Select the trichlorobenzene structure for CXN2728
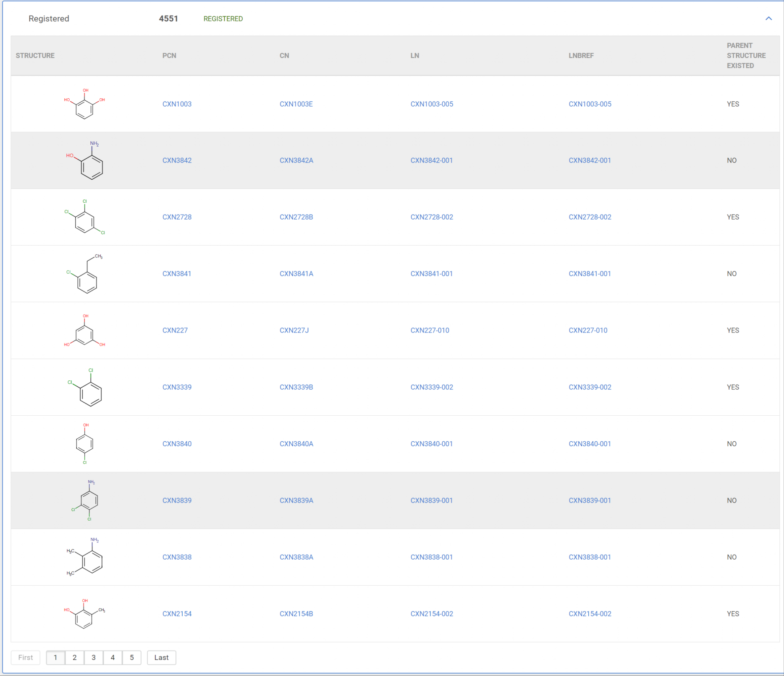This screenshot has height=676, width=784. coord(84,217)
